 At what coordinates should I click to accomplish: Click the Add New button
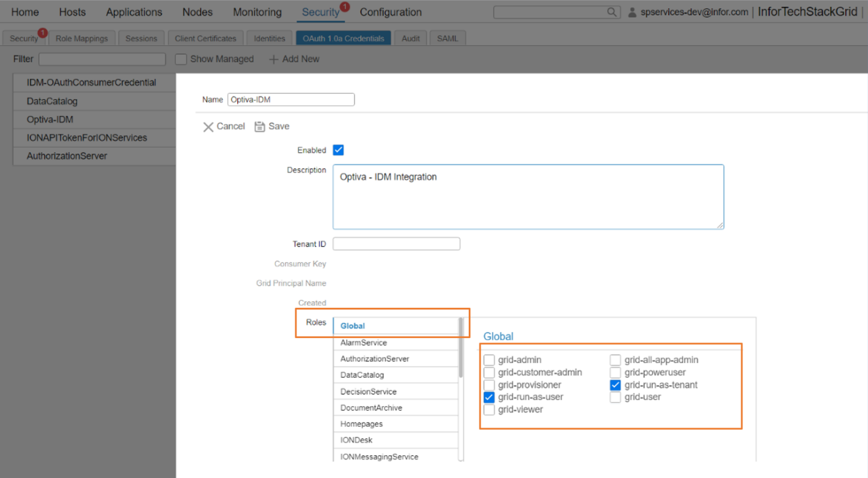click(x=300, y=59)
